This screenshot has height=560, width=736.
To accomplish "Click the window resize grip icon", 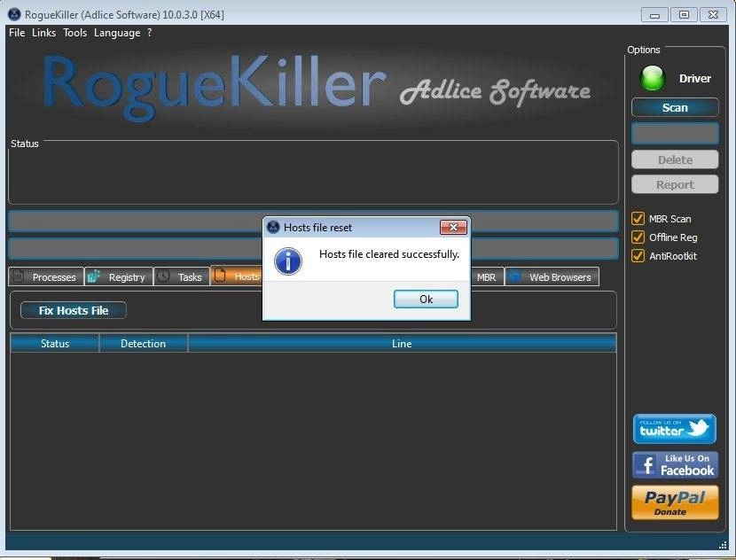I will click(x=724, y=545).
